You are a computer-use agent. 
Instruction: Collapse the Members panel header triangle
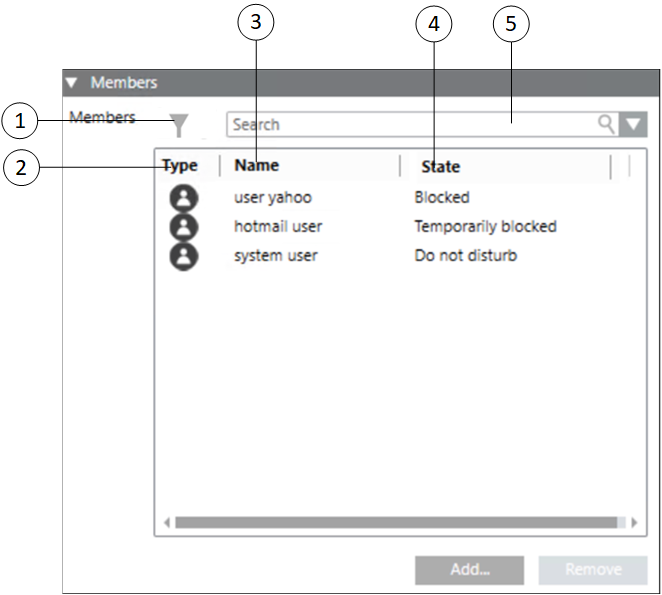coord(72,83)
